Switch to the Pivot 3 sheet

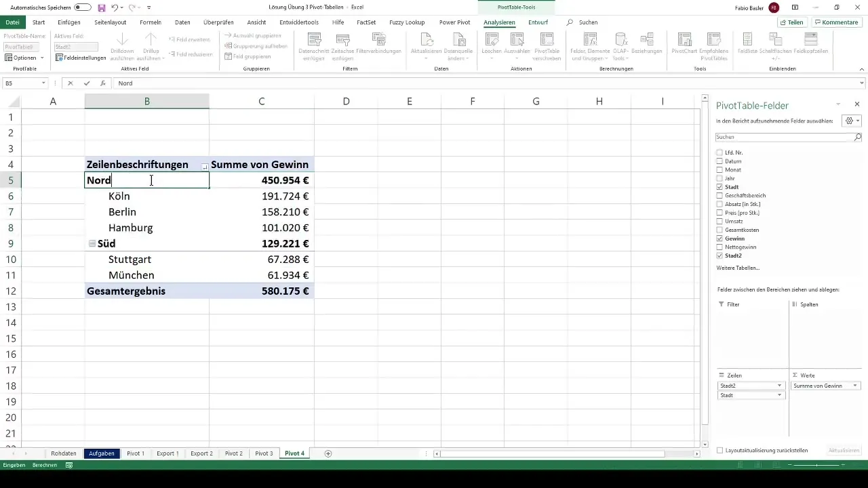(x=264, y=453)
